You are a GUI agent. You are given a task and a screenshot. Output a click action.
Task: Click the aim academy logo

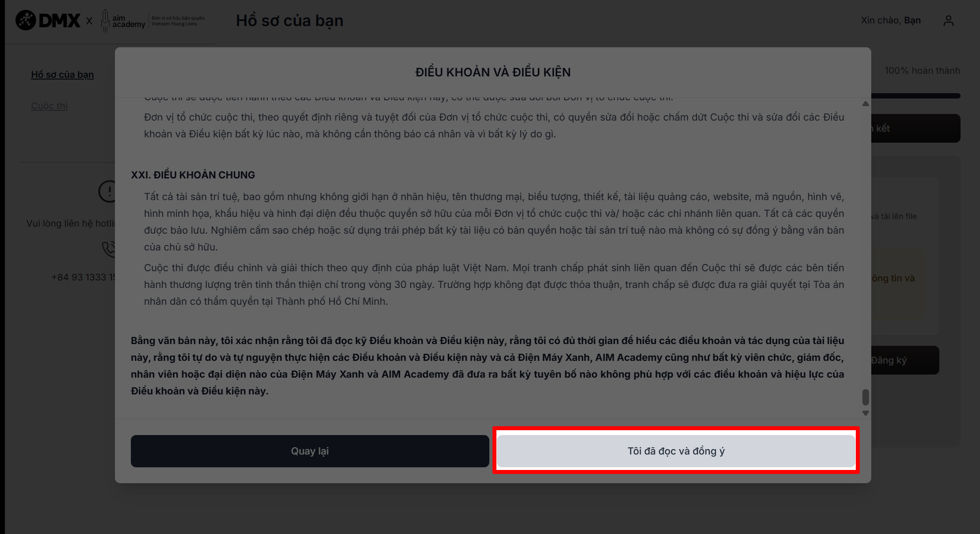(123, 20)
